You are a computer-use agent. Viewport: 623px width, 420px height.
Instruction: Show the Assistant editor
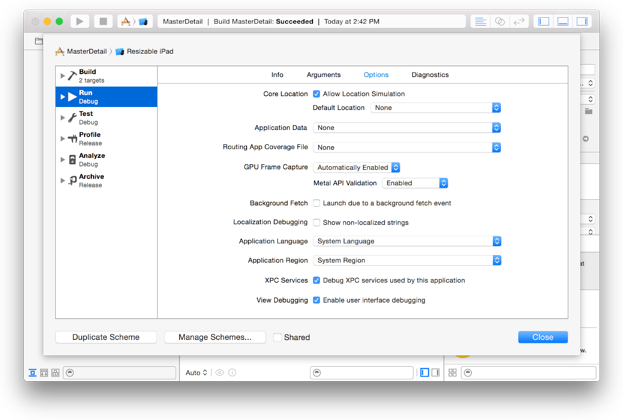[x=499, y=21]
